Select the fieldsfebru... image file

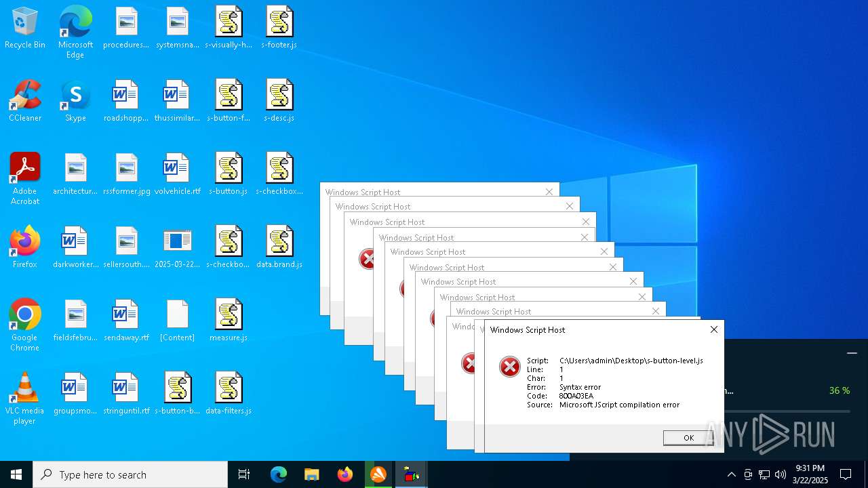coord(75,321)
